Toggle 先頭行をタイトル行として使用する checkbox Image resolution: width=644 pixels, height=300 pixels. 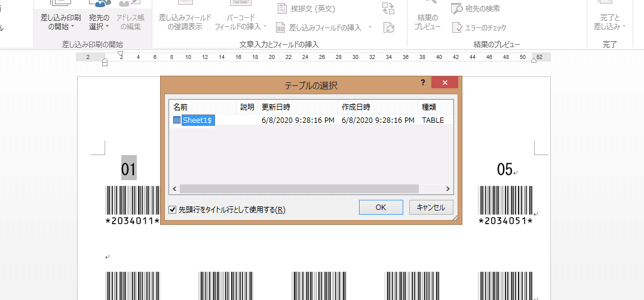173,210
